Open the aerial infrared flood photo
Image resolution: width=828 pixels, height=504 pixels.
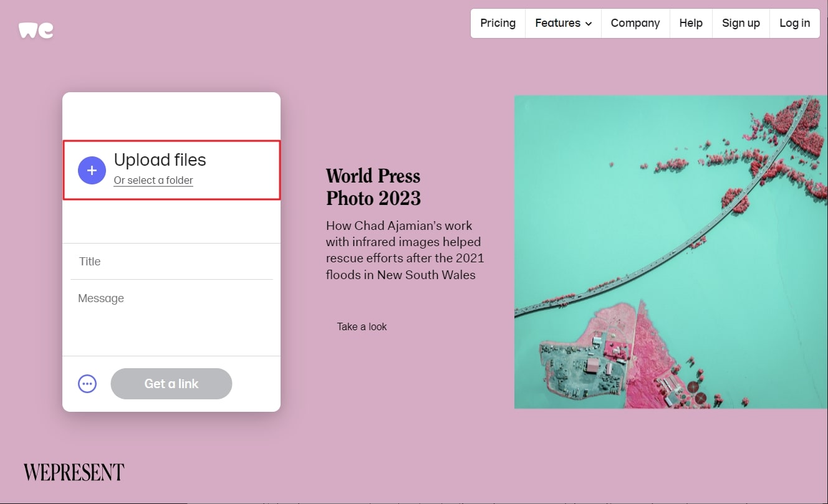[x=670, y=252]
